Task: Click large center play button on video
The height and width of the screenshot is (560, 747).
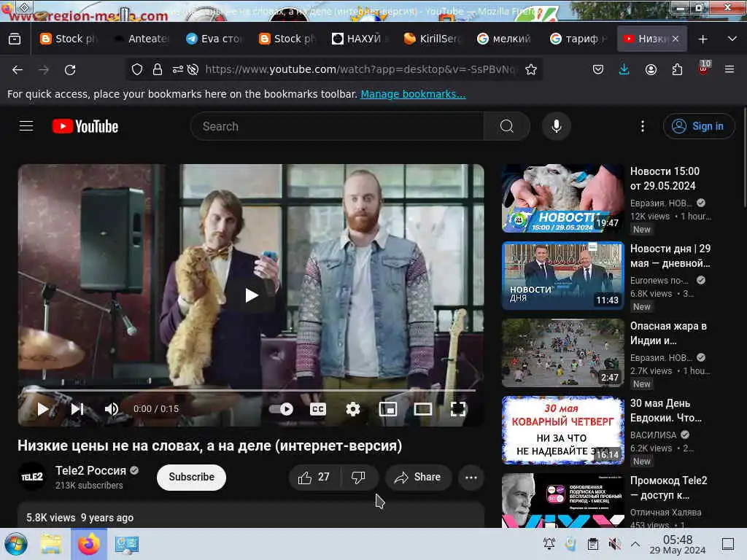Action: [251, 295]
